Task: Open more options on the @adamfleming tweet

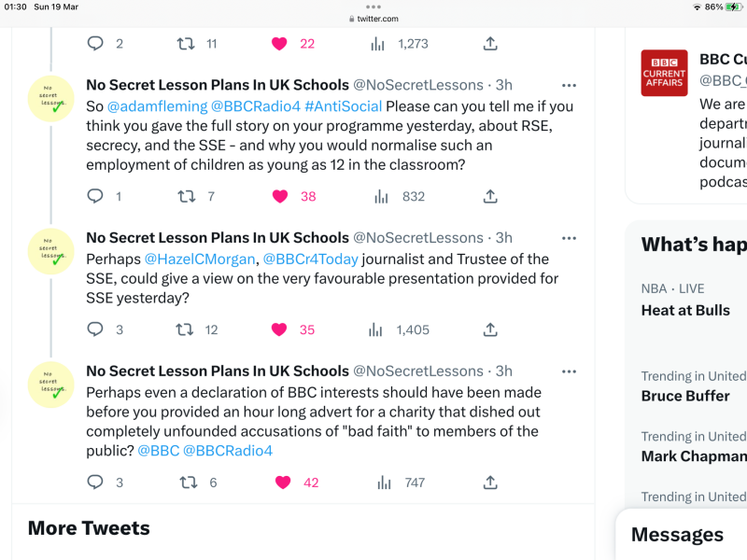Action: click(569, 85)
